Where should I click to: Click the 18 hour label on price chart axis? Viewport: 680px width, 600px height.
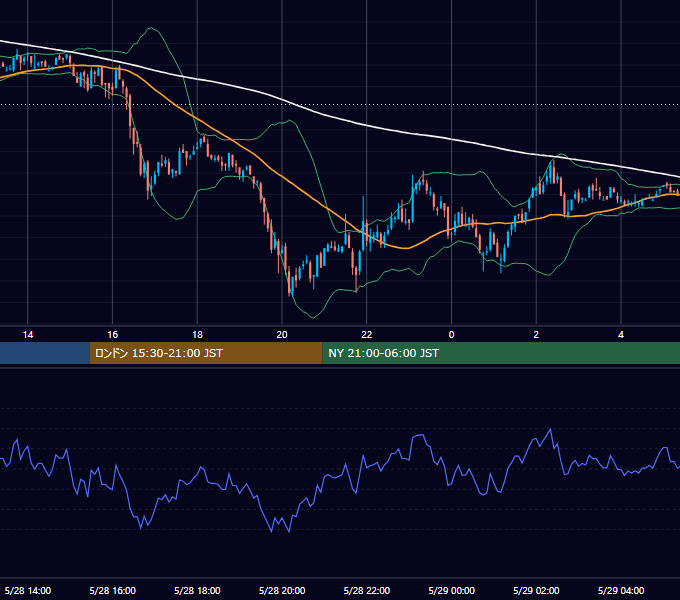pos(197,335)
